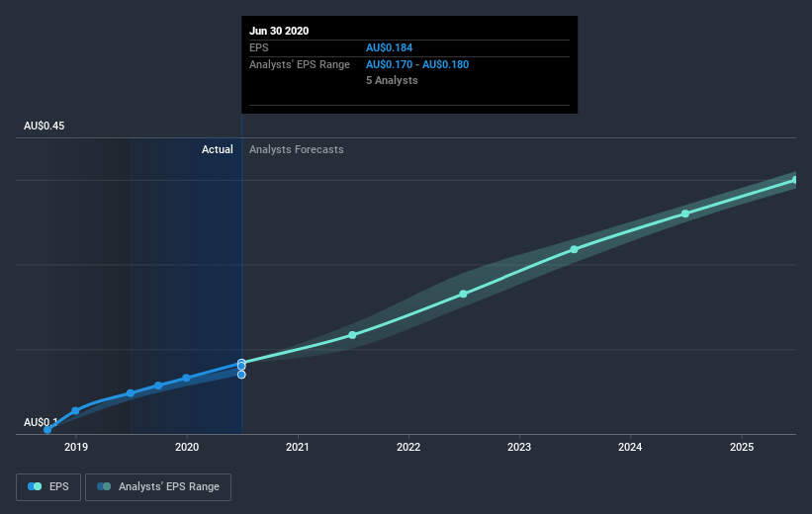Select the early 2019 EPS data point

[75, 410]
